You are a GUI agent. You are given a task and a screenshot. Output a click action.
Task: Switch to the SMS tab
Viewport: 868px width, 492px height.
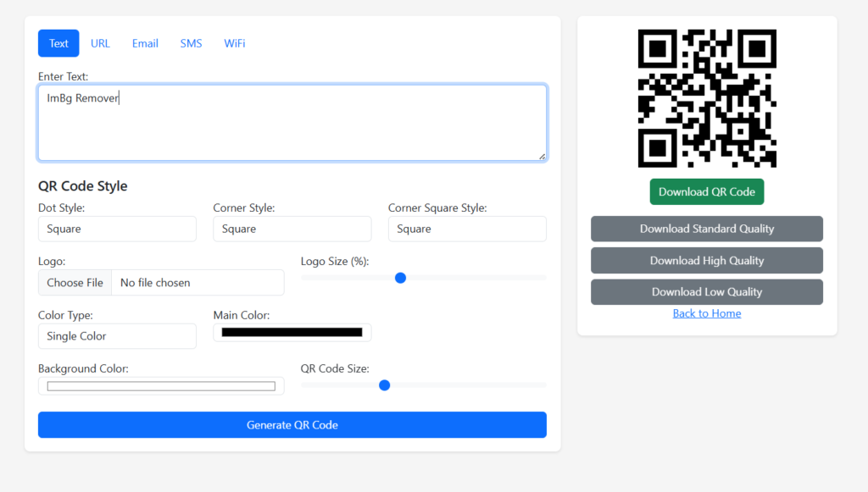[x=191, y=43]
